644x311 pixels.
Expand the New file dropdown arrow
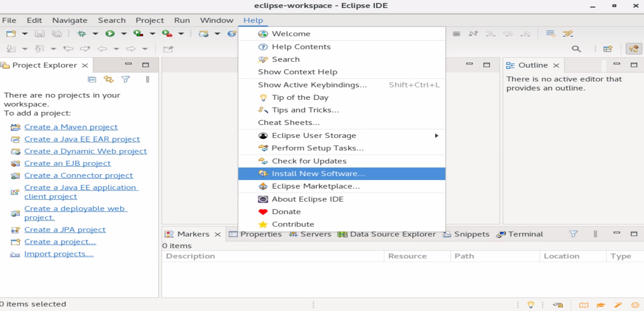pyautogui.click(x=25, y=34)
